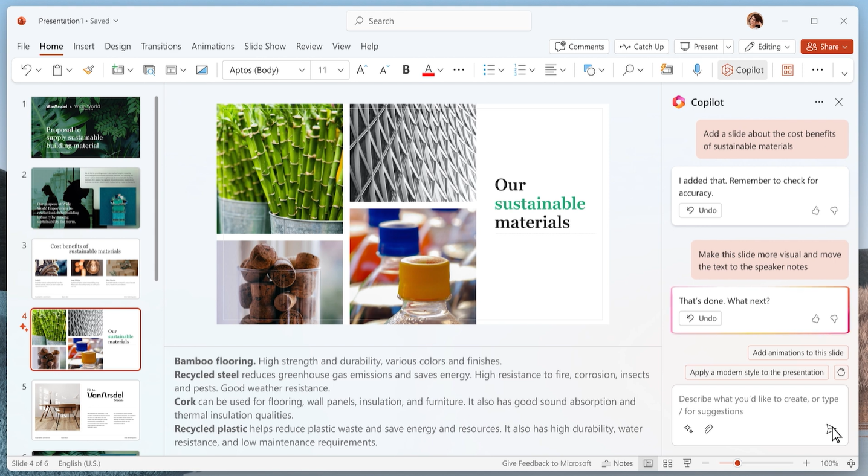Open ribbon overflow ellipsis at far right
Viewport: 868px width, 476px height.
click(x=817, y=70)
